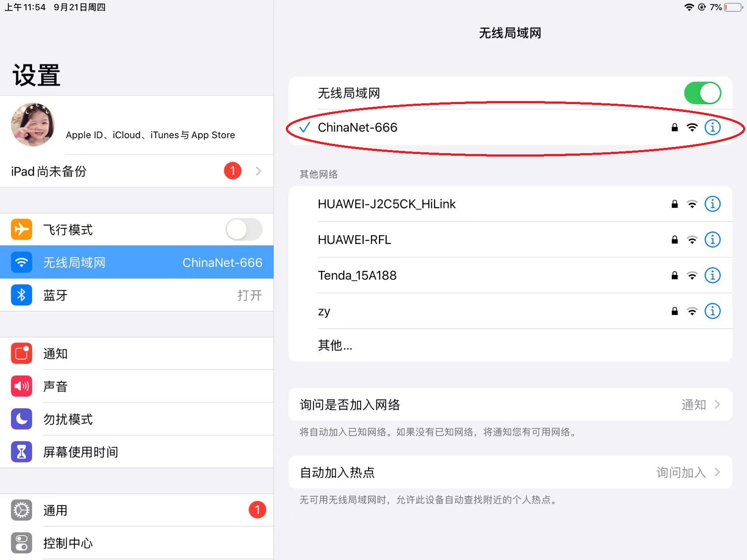Tap the airplane mode icon
This screenshot has width=747, height=560.
(21, 229)
